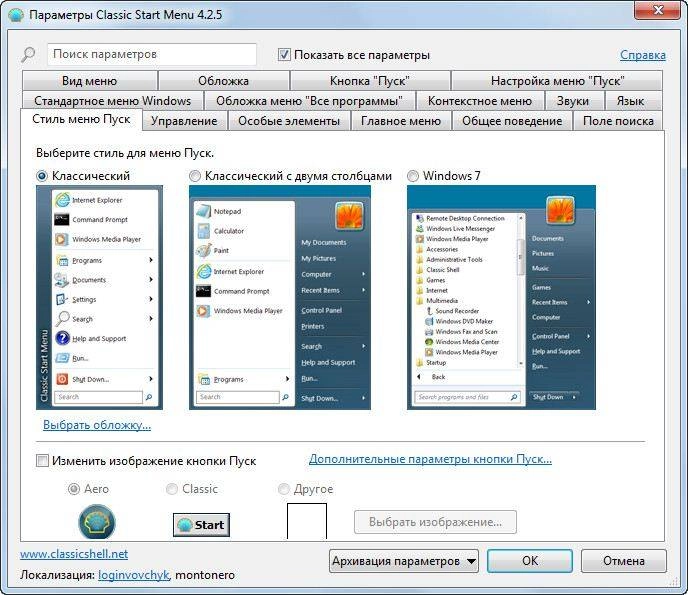Click the magnifier search icon beside the settings search box
Screen dimensions: 688x595
click(28, 55)
